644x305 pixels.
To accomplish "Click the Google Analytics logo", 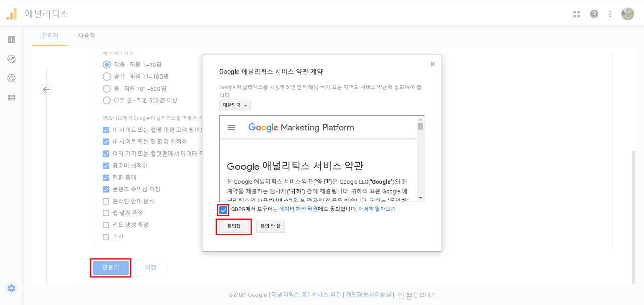I will point(12,14).
